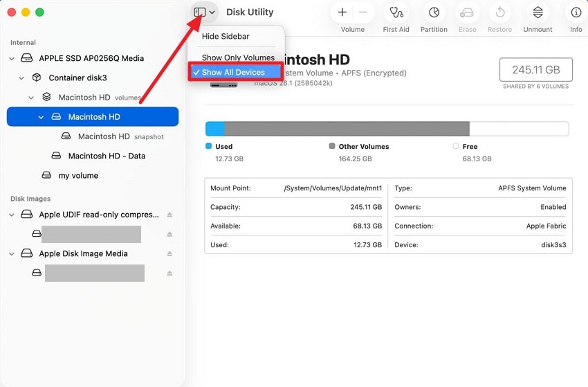
Task: Click the remove volume minus button
Action: [x=362, y=12]
